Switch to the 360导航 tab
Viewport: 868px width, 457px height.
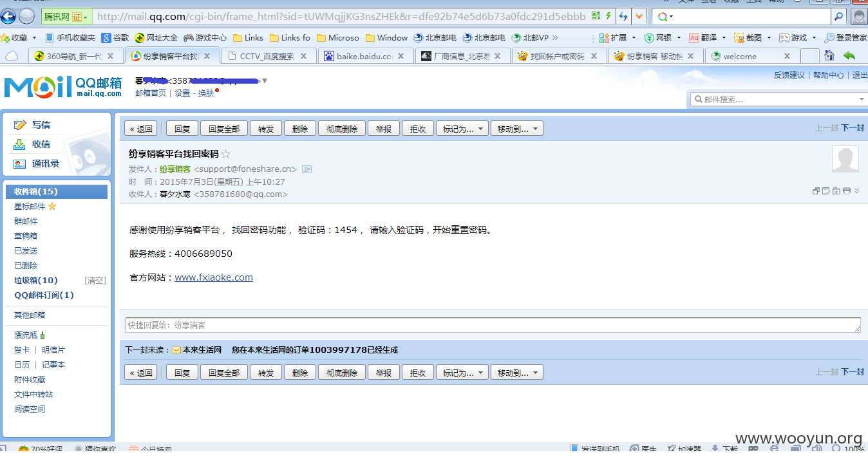tap(75, 57)
